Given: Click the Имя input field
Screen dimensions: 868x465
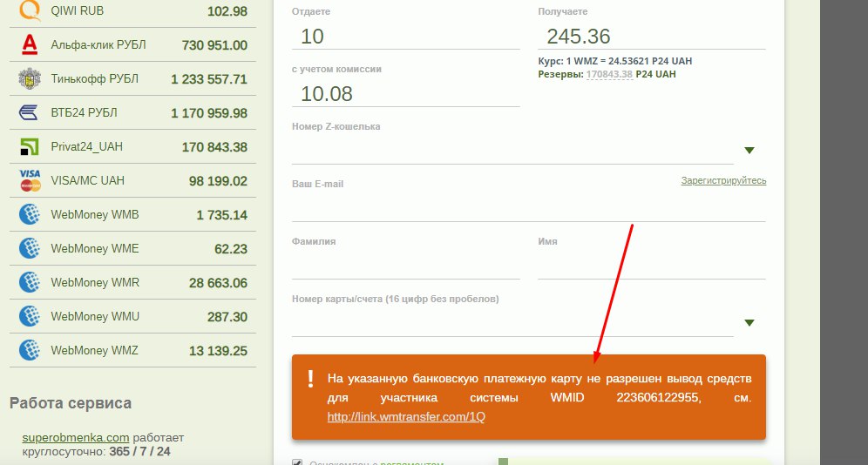Looking at the screenshot, I should (x=652, y=266).
